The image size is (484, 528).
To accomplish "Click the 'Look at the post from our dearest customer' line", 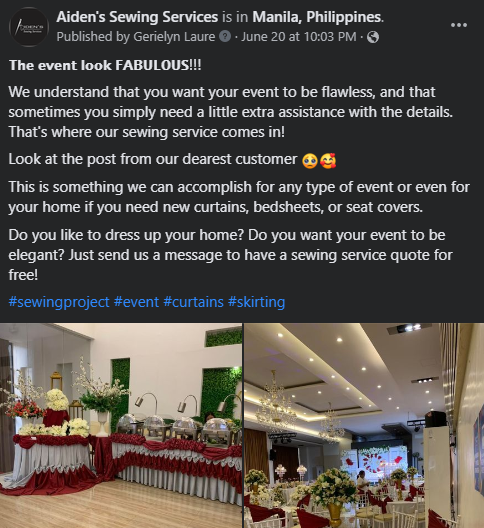I will click(x=153, y=159).
